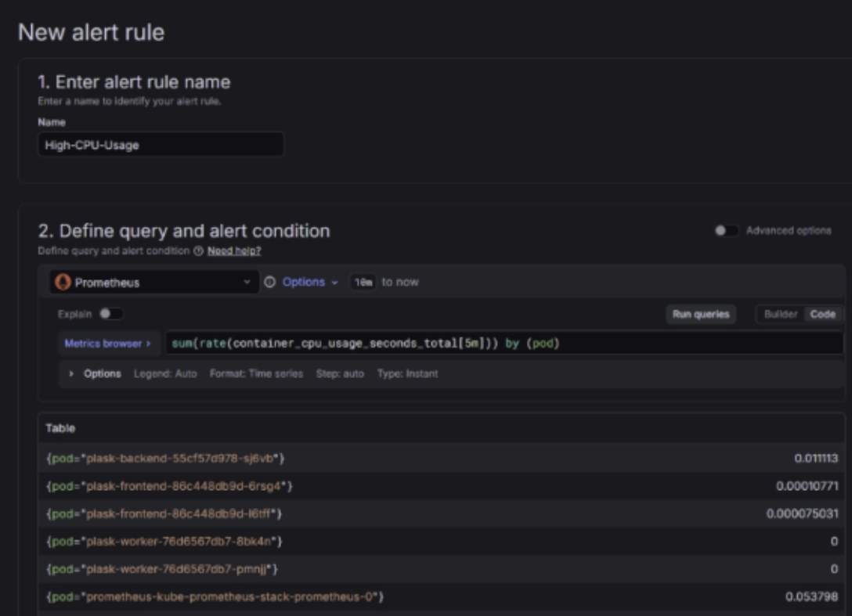The width and height of the screenshot is (852, 616).
Task: Toggle the Advanced options switch
Action: tap(726, 231)
